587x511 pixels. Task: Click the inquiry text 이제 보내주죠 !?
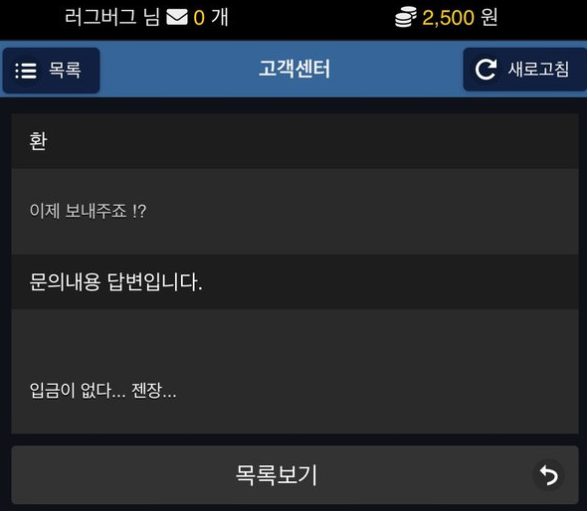[88, 211]
